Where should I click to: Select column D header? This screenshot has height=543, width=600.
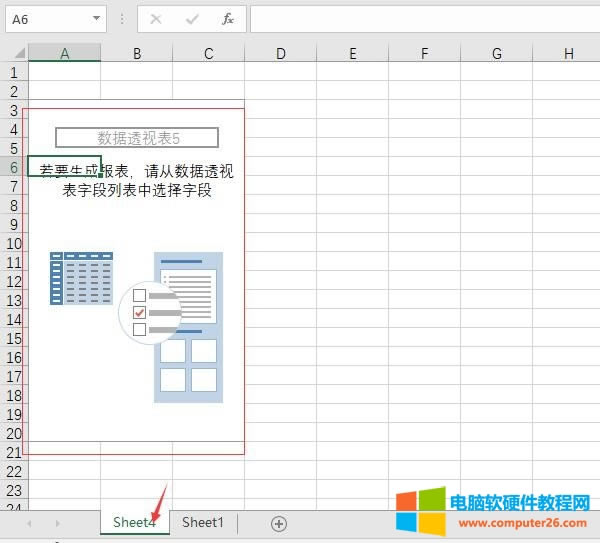(x=281, y=54)
